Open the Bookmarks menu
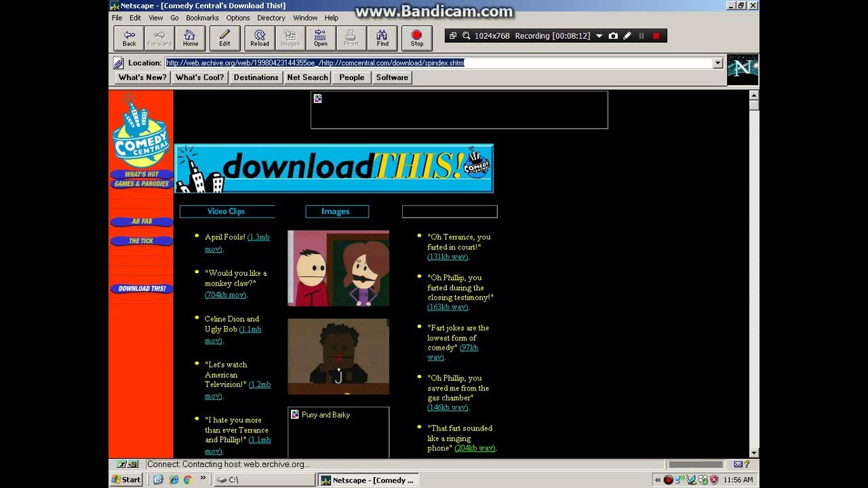This screenshot has height=488, width=868. (x=202, y=18)
